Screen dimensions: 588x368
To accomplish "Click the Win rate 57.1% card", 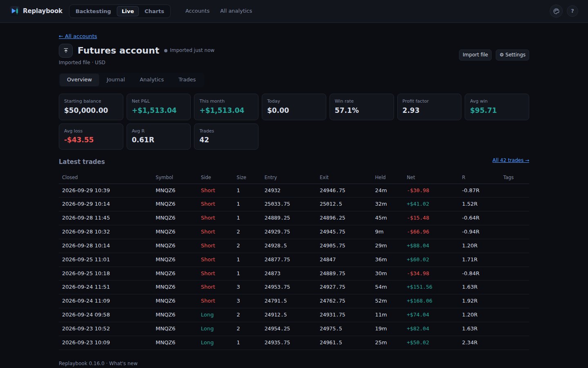I will pos(362,107).
